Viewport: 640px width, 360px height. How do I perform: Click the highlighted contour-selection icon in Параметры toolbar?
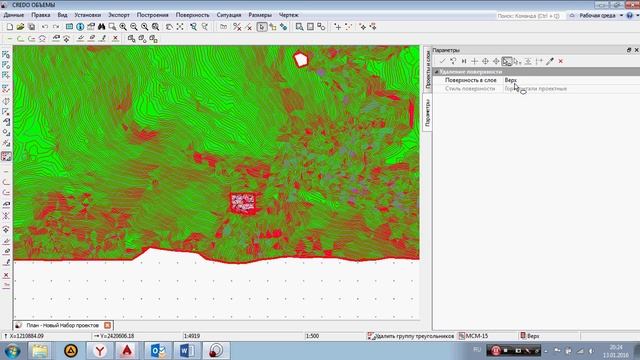coord(507,61)
